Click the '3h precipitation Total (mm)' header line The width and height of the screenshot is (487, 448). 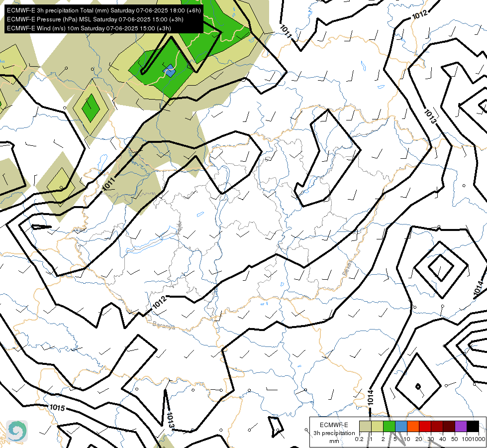(104, 10)
